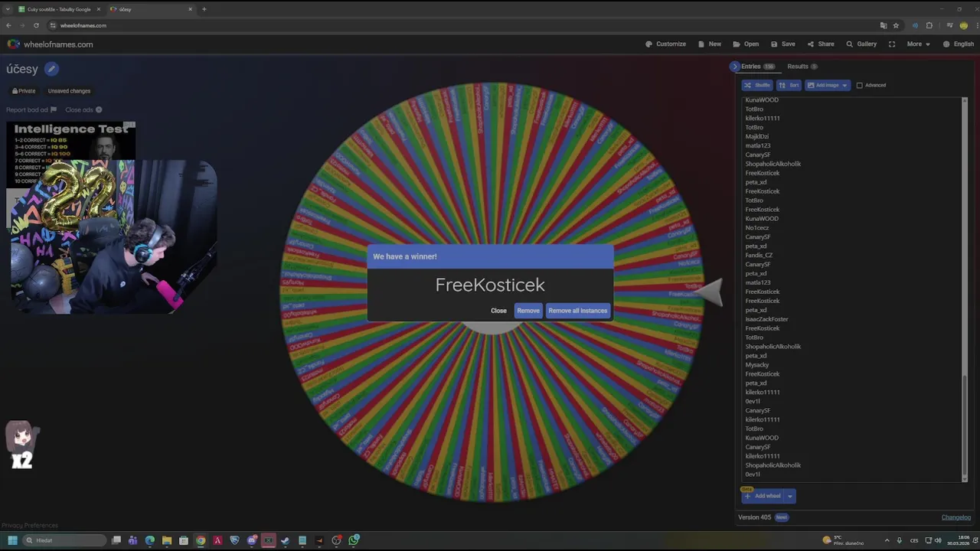Click the browser back arrow

point(8,25)
